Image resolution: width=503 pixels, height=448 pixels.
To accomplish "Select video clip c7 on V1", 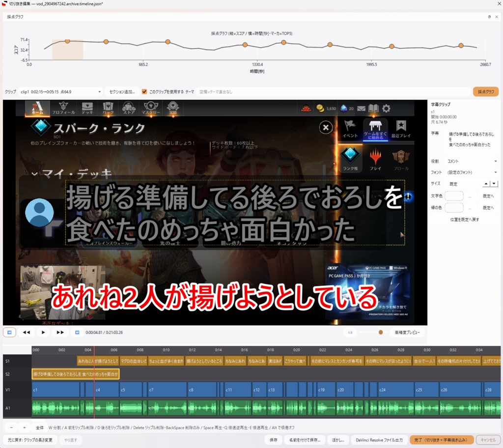I will tap(167, 390).
